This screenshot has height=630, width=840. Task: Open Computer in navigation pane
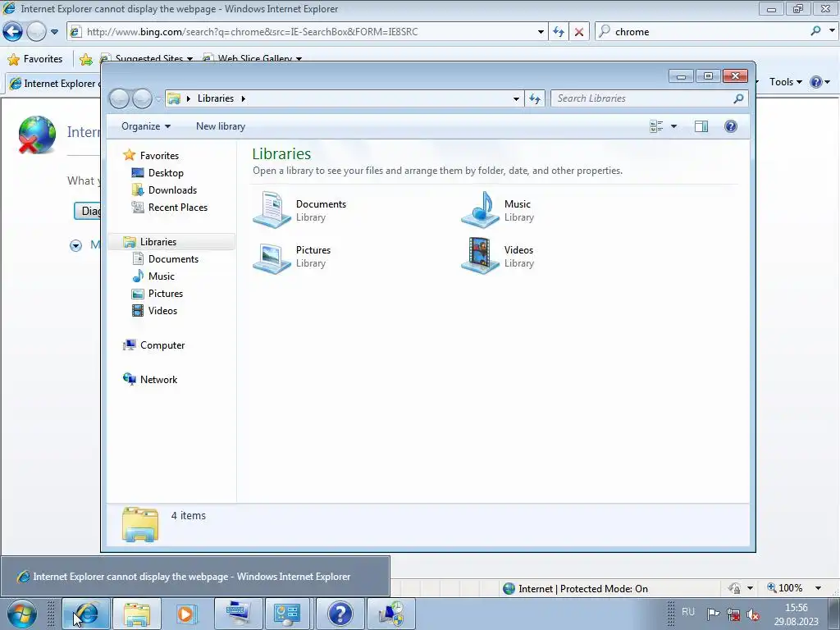point(162,345)
